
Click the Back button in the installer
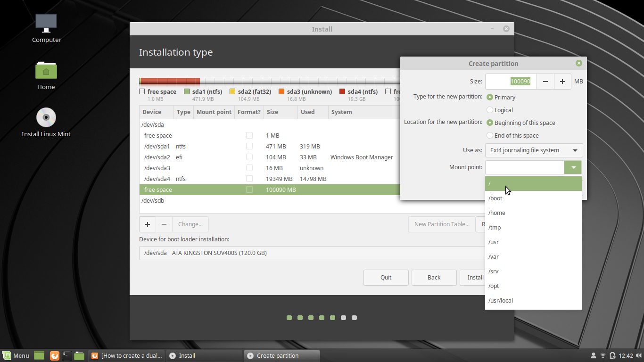[x=434, y=277]
